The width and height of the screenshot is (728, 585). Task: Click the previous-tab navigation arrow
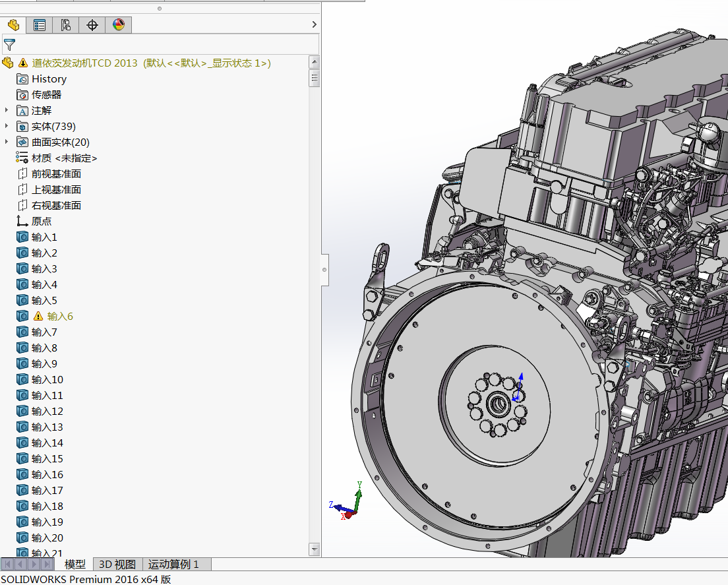click(x=20, y=564)
